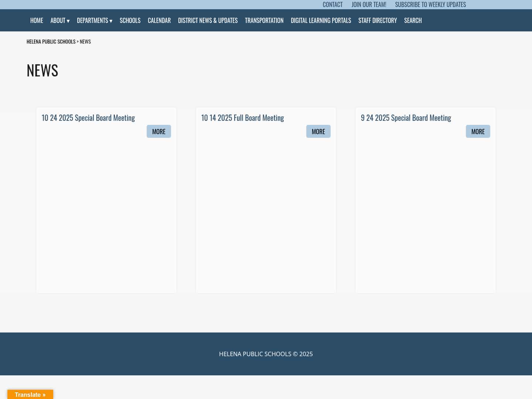
Task: Select SUBSCRIBE TO WEEKLY UPDATES
Action: coord(430,4)
